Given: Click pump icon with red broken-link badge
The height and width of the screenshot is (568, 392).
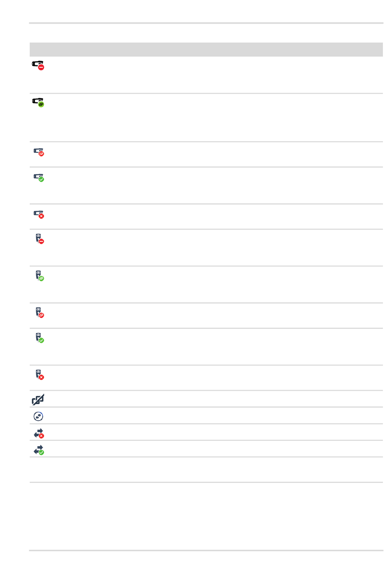Looking at the screenshot, I should tap(39, 152).
